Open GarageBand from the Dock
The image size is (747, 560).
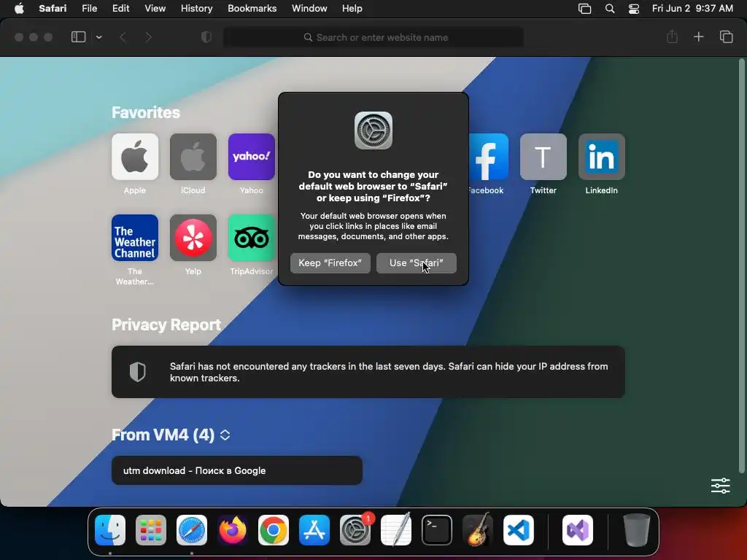point(478,530)
